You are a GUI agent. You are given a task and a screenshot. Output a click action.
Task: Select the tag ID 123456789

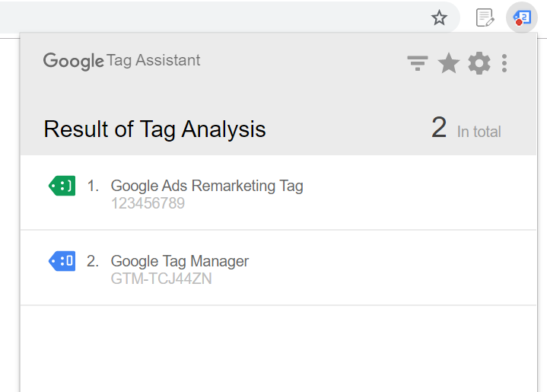[148, 203]
